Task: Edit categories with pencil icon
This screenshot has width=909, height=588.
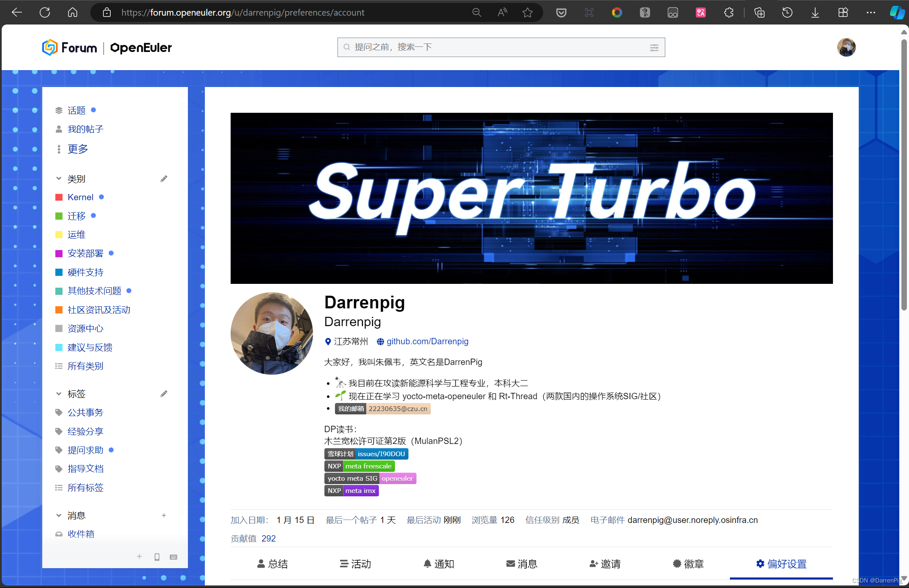Action: 164,179
